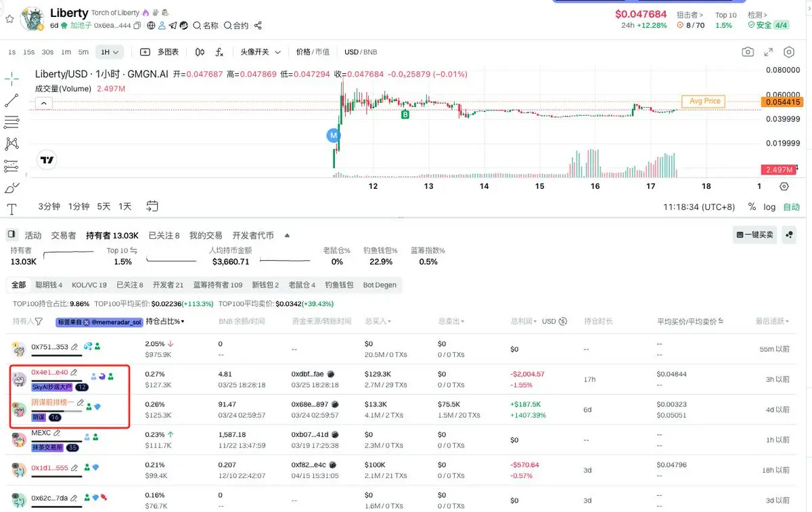The height and width of the screenshot is (512, 812).
Task: Search by 名称 magnifier button
Action: pos(206,26)
